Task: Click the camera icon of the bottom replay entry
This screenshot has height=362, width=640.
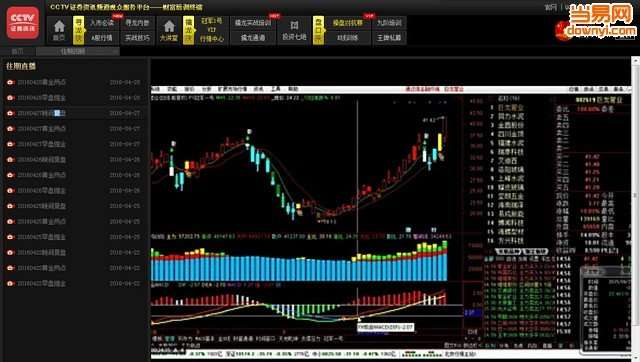Action: click(x=10, y=283)
